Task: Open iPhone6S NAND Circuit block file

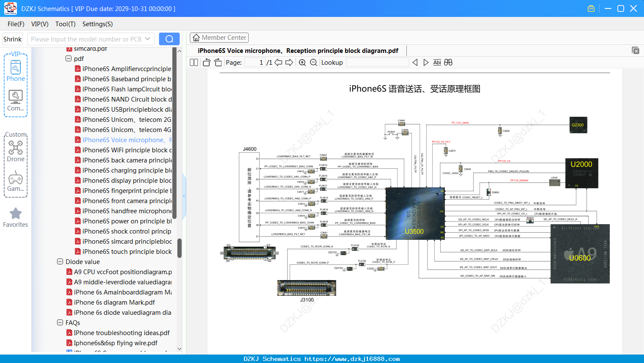Action: 127,99
